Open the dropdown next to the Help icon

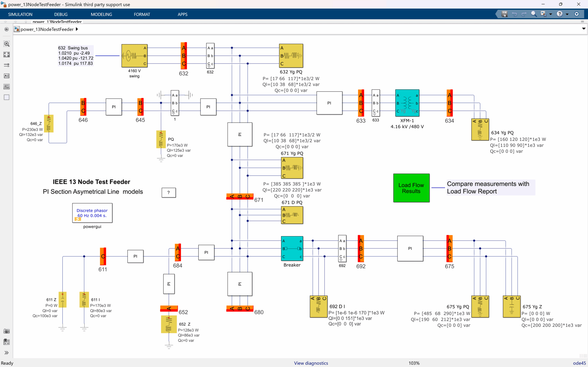pyautogui.click(x=567, y=14)
